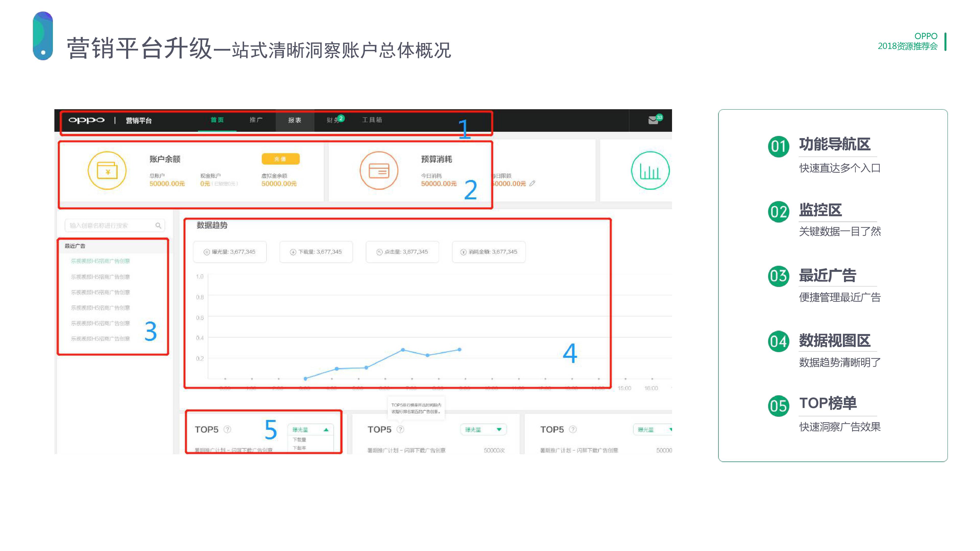Toggle the 下载量 metric card
980x551 pixels.
316,252
